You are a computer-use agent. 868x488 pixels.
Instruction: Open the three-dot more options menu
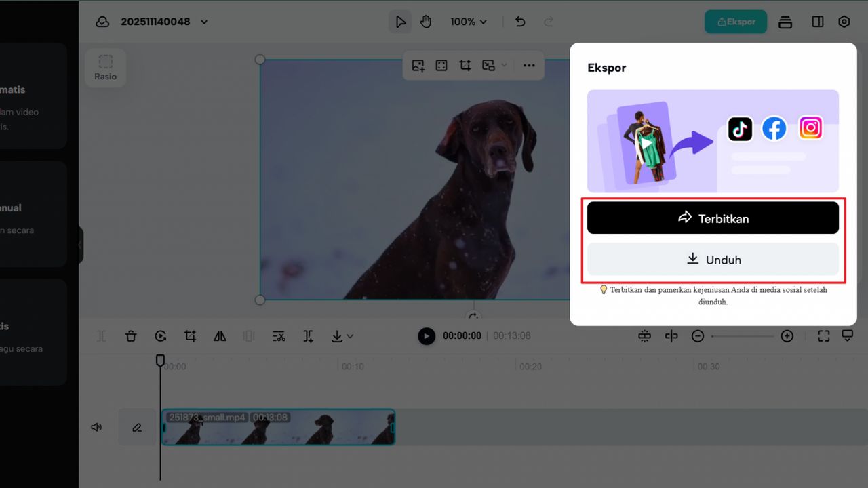(529, 66)
